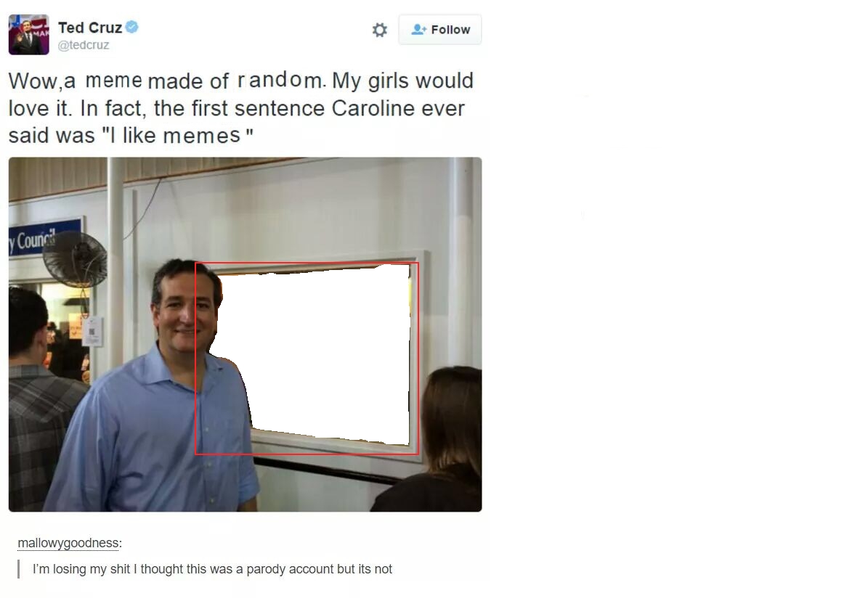Click the comment "I'm losing my shit" text
The image size is (868, 601).
[212, 569]
